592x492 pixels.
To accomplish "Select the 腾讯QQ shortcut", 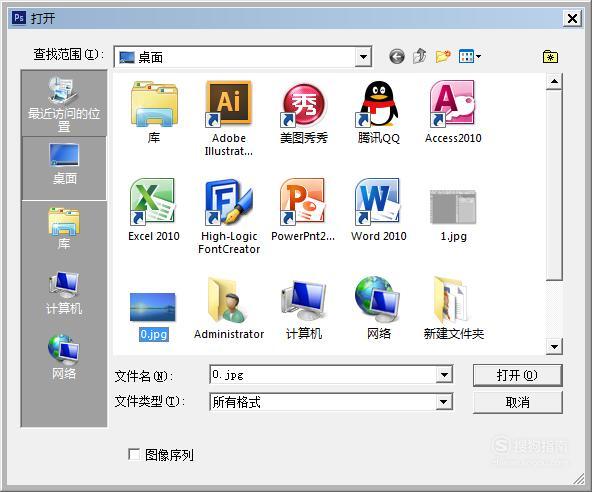I will (379, 112).
